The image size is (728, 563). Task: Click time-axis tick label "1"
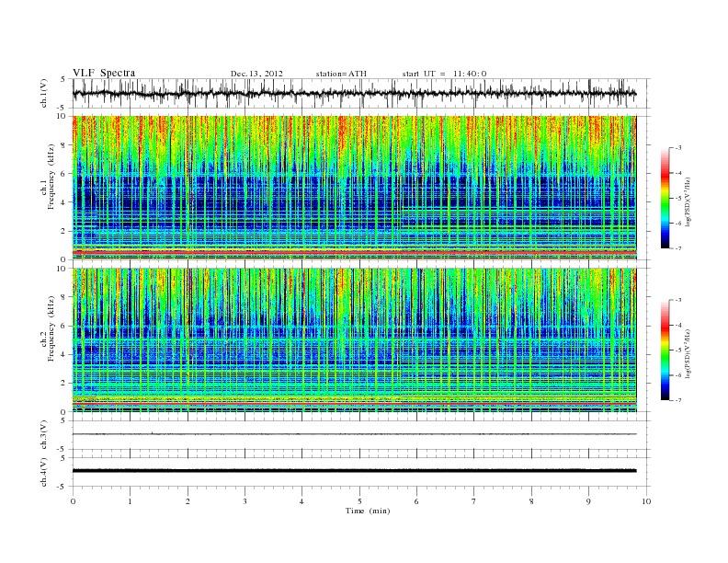pyautogui.click(x=130, y=501)
